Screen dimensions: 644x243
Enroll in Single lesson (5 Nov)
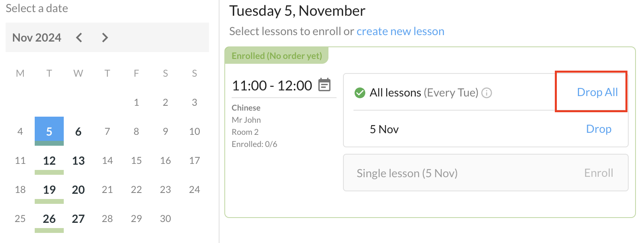[598, 173]
